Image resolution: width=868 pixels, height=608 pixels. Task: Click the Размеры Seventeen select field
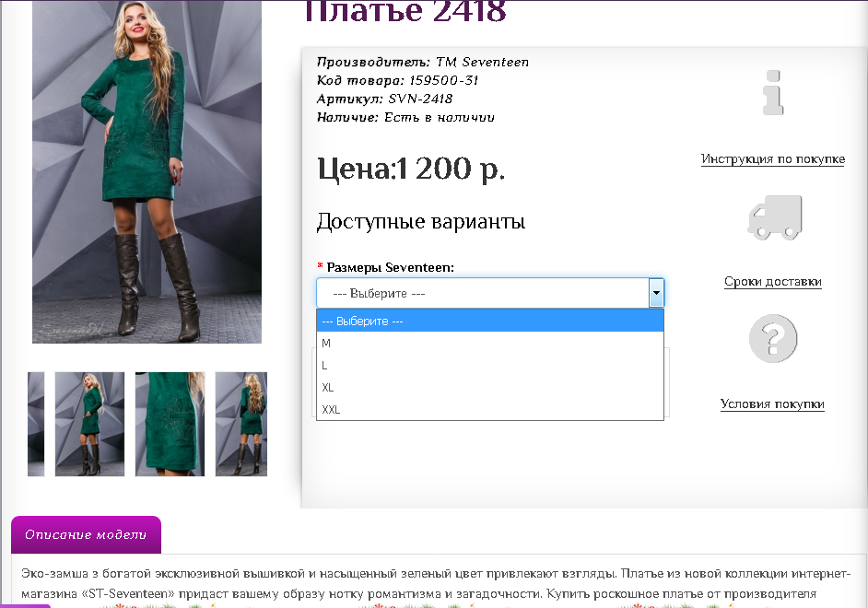[x=490, y=293]
